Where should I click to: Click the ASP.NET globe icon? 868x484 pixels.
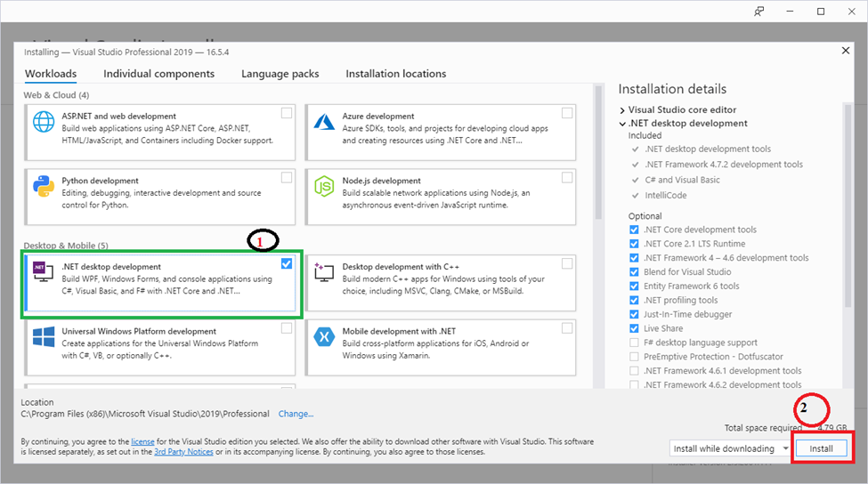(x=44, y=122)
